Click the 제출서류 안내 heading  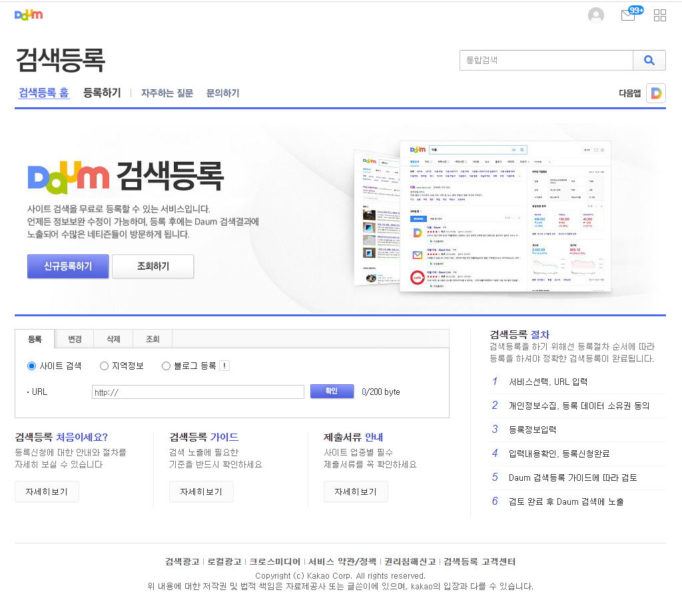[354, 438]
